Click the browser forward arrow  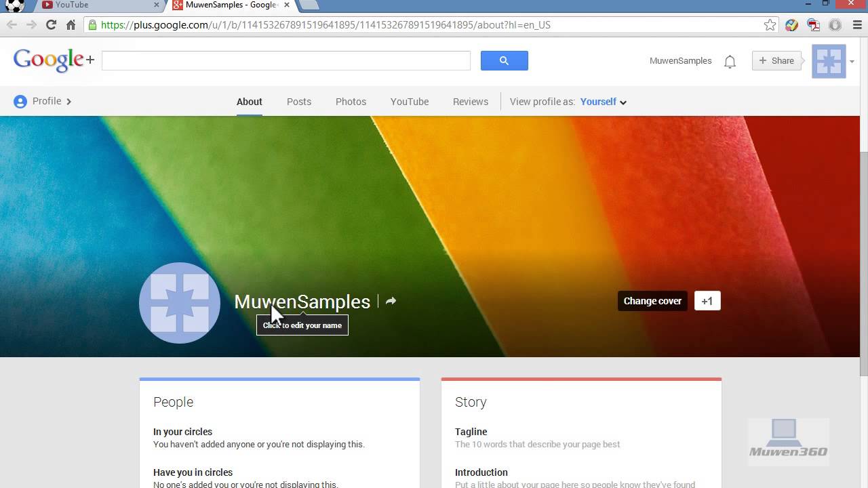coord(31,25)
